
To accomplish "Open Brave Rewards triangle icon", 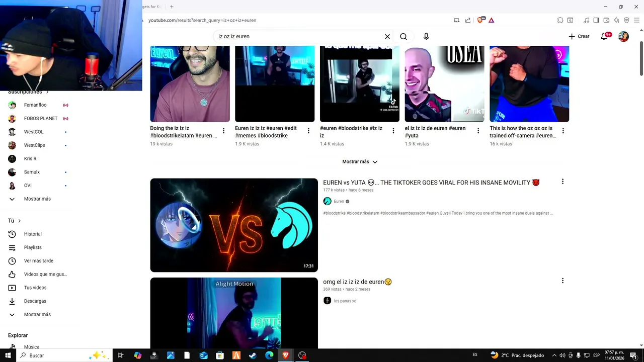I will pos(492,20).
